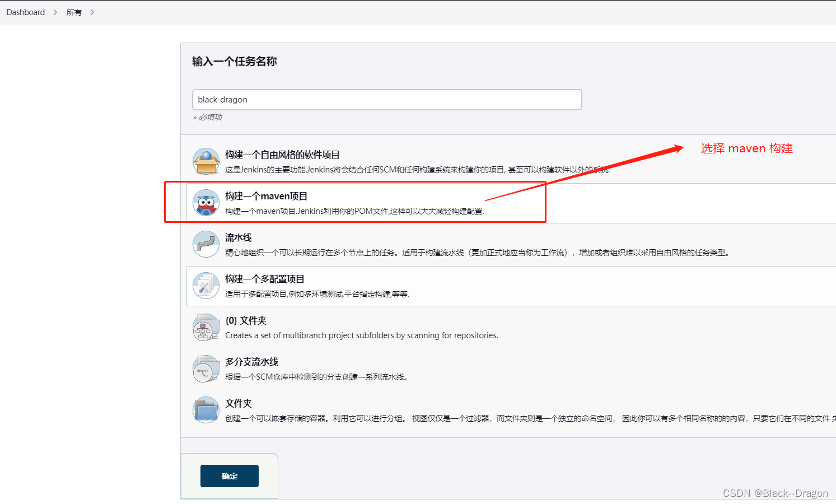Click the owl icon beside 构建一个maven项目
836x504 pixels.
(x=206, y=202)
